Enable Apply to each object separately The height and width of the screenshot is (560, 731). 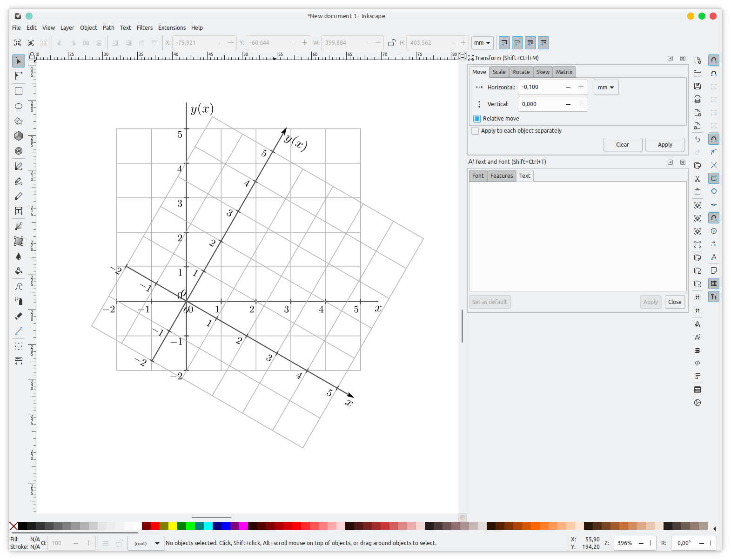coord(475,131)
